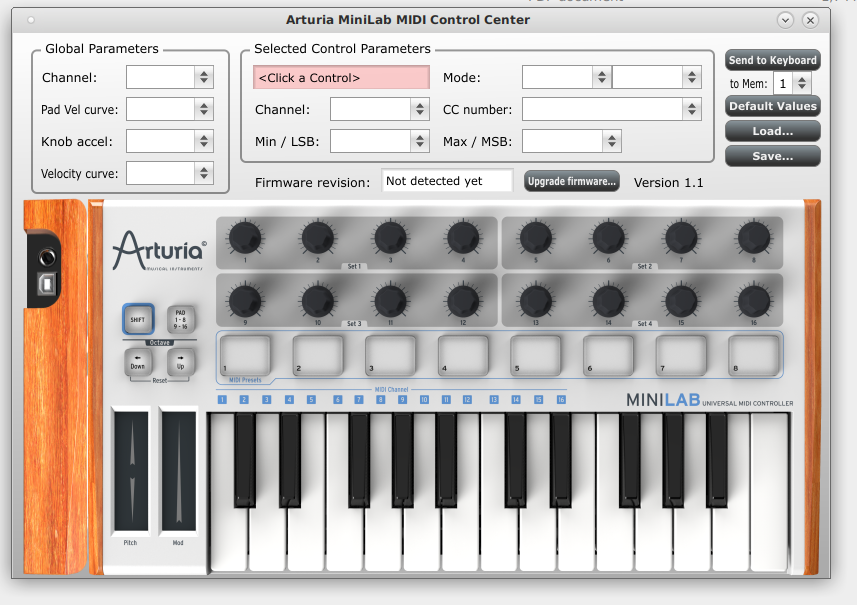The image size is (857, 605).
Task: Click drum pad 8
Action: tap(754, 355)
